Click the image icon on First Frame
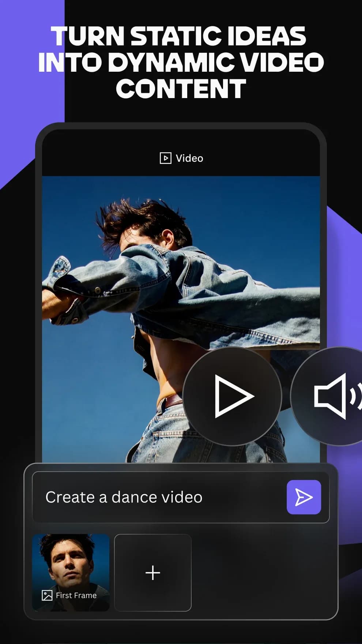Screen dimensions: 362x644 [x=47, y=595]
